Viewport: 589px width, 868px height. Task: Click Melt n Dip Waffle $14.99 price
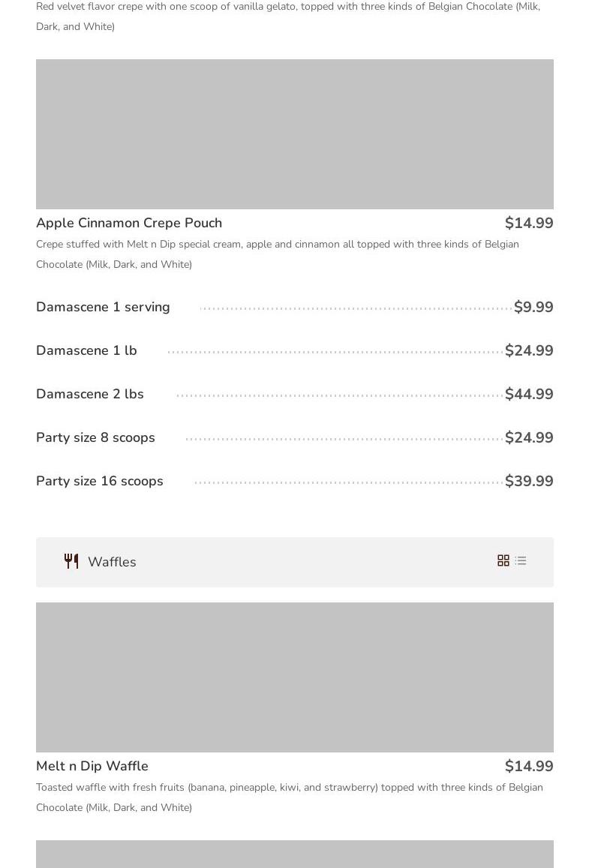[529, 766]
